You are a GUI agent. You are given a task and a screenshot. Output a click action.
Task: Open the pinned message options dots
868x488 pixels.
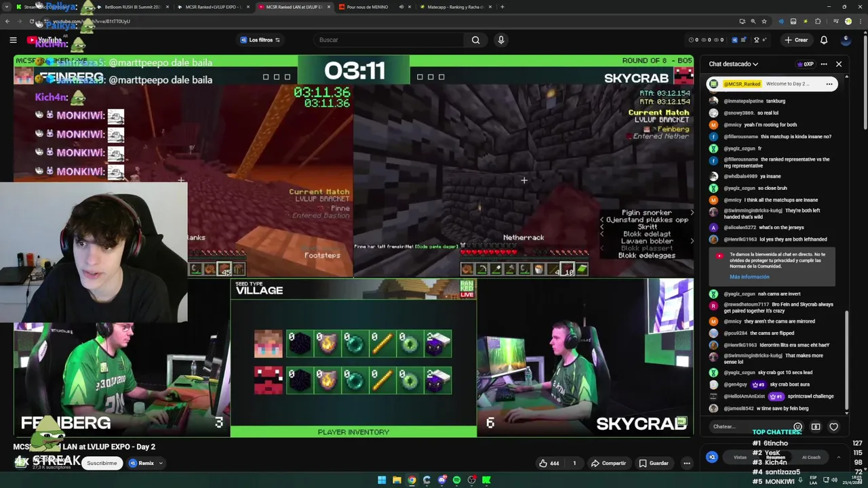pyautogui.click(x=829, y=84)
